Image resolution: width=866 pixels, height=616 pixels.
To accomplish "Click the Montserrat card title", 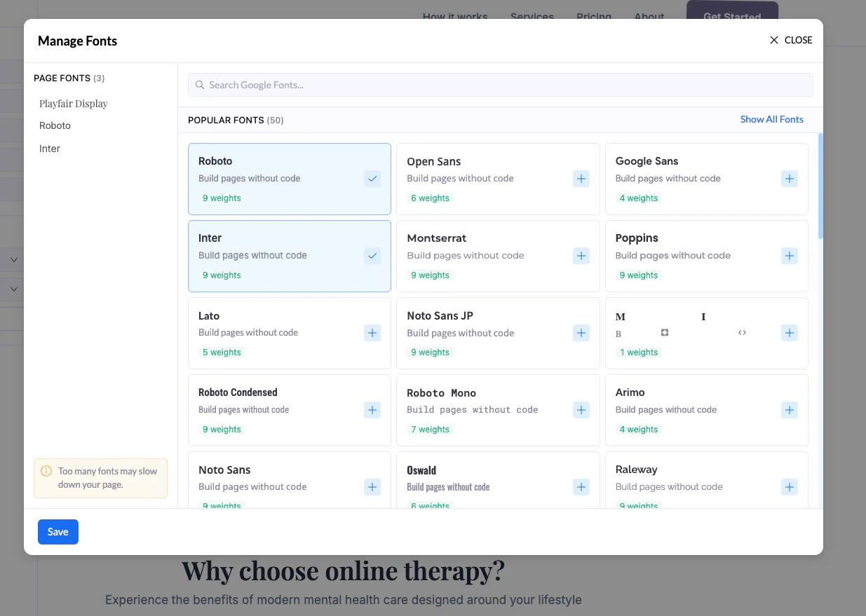I will click(437, 238).
